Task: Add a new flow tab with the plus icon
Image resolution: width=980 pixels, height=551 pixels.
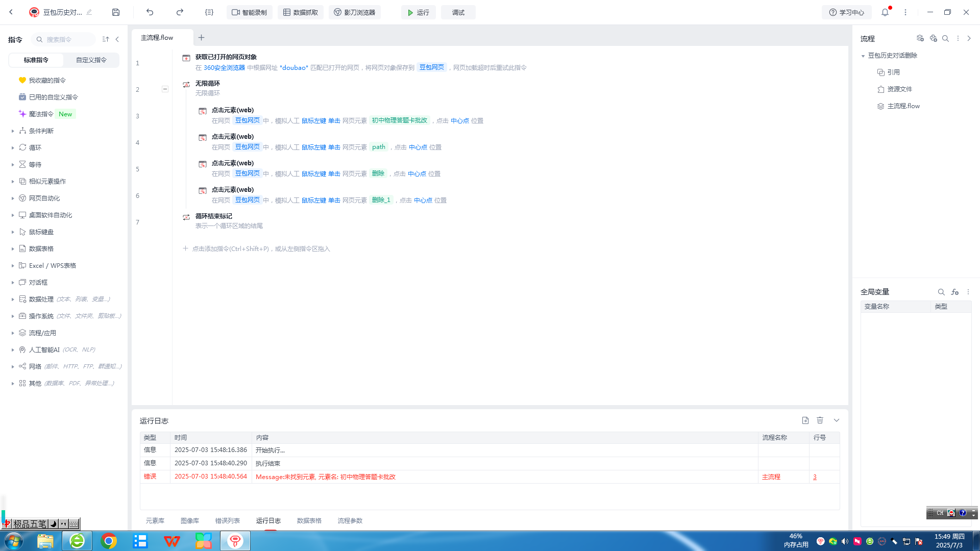Action: coord(202,37)
